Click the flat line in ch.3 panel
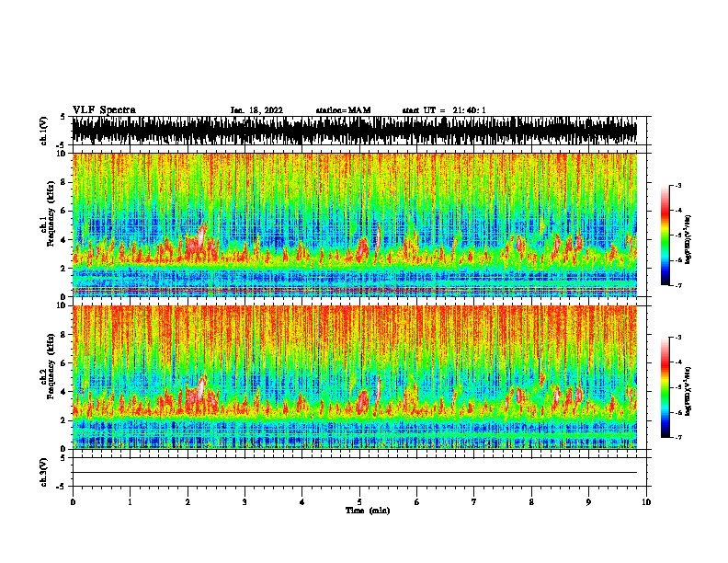The width and height of the screenshot is (728, 563). pos(354,473)
